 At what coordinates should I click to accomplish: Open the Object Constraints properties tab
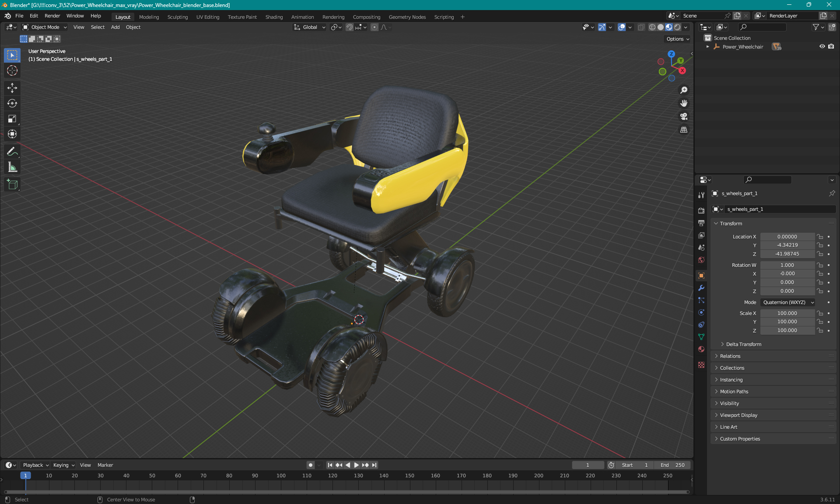(701, 325)
